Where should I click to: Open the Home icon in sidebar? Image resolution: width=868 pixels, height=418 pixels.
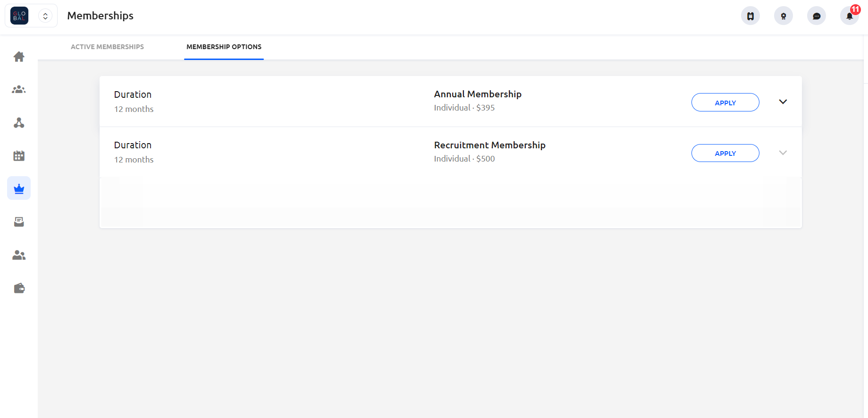[19, 57]
